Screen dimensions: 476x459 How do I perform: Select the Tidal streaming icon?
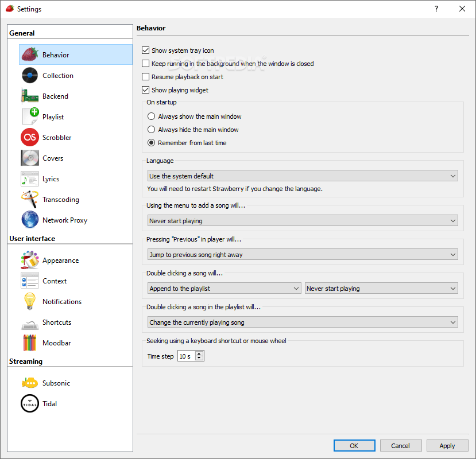point(29,403)
